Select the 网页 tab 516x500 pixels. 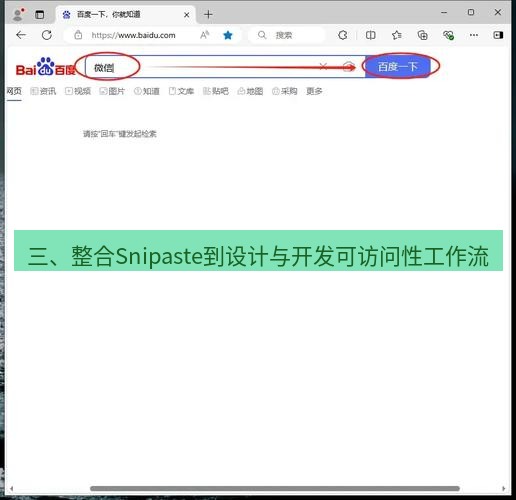[x=14, y=91]
